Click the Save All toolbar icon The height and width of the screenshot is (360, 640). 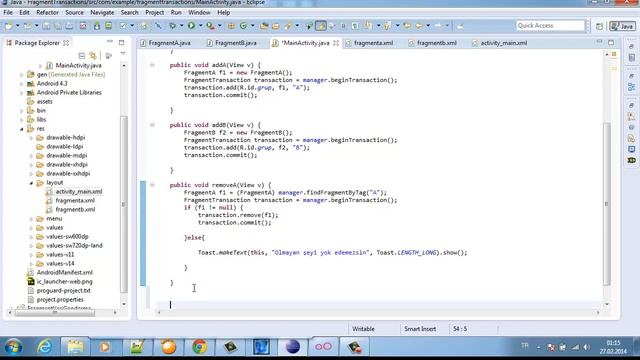tap(58, 26)
